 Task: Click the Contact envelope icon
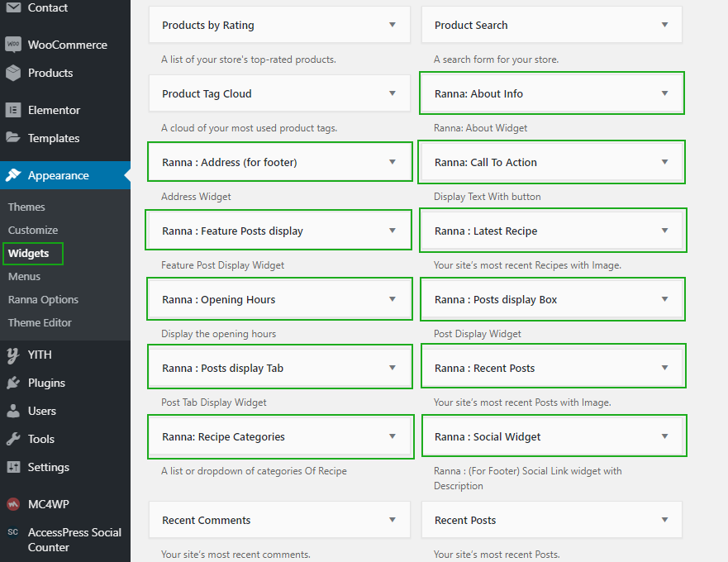[x=13, y=7]
